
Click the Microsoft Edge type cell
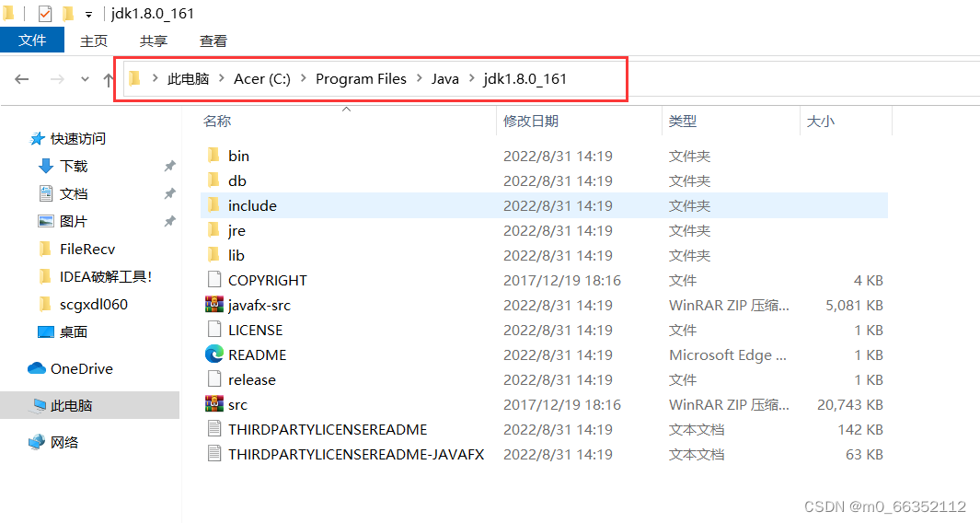coord(728,354)
